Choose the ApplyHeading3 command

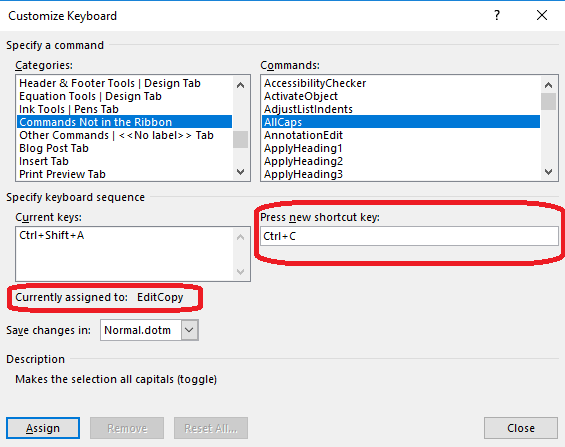click(x=401, y=174)
